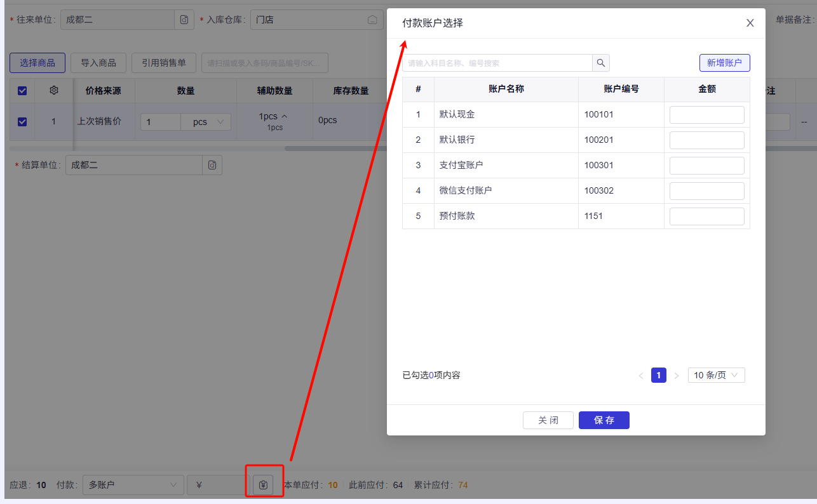Image resolution: width=817 pixels, height=504 pixels.
Task: Click the 默认银行 account name
Action: click(457, 140)
